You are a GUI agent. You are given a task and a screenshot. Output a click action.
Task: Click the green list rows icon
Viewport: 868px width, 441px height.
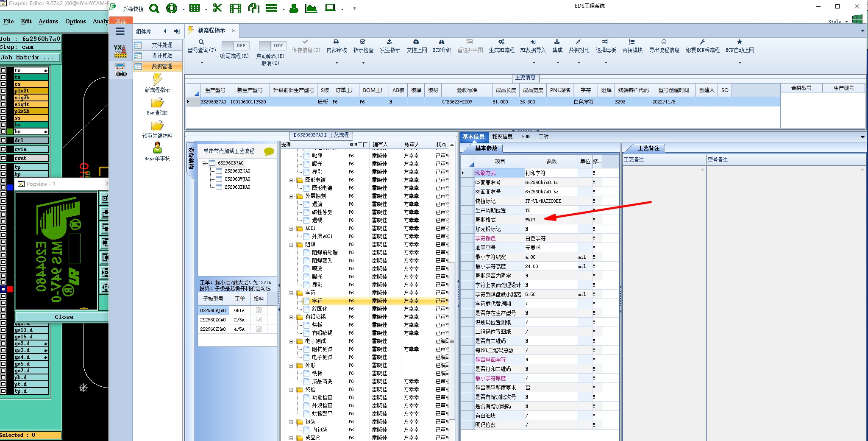click(272, 8)
